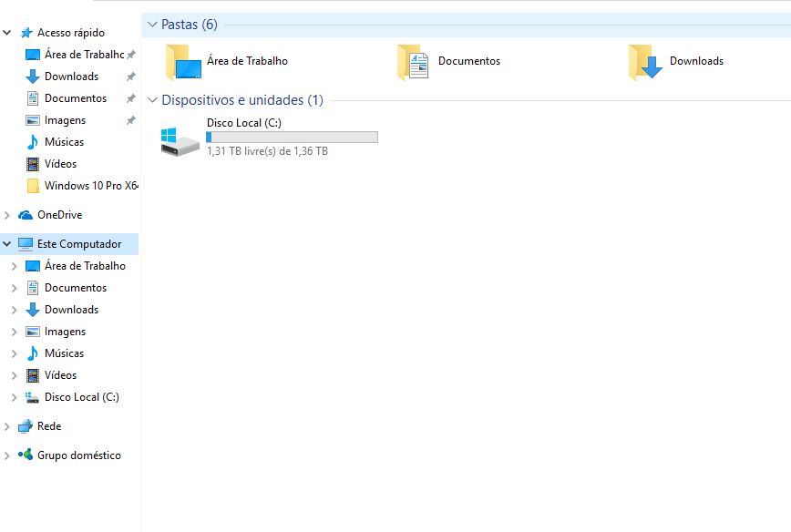
Task: Expand the Grupo doméstico tree node
Action: (7, 455)
